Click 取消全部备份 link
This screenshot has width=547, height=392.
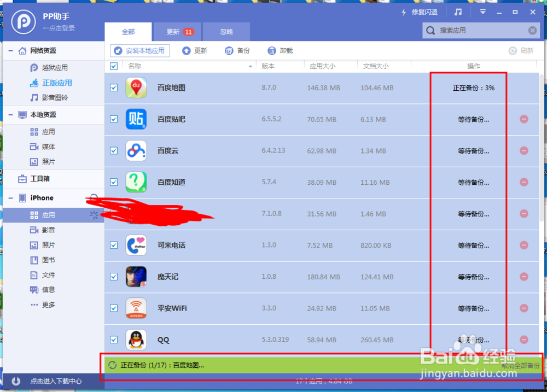(521, 366)
